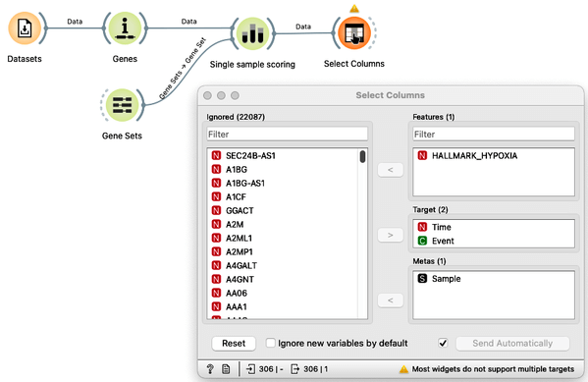This screenshot has width=588, height=382.
Task: Select AA06 in the Ignored list
Action: tap(283, 293)
